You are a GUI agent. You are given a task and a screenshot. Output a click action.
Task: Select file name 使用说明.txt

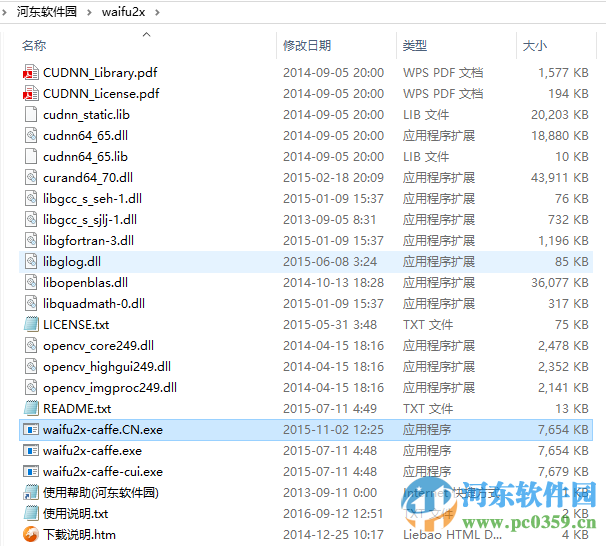(75, 514)
